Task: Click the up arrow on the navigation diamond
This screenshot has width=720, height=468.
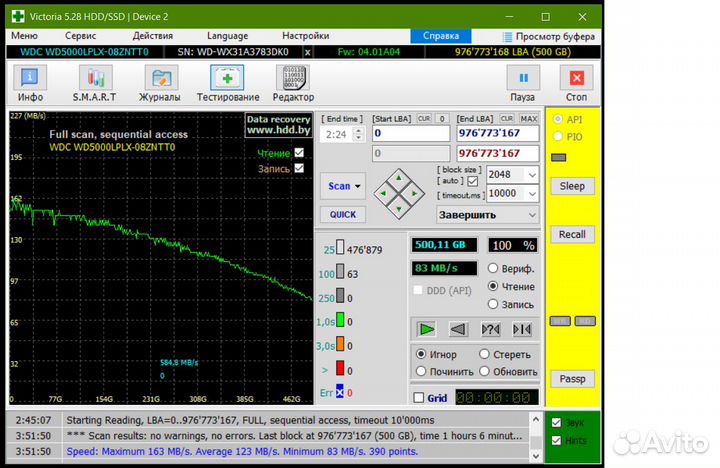Action: click(x=399, y=178)
